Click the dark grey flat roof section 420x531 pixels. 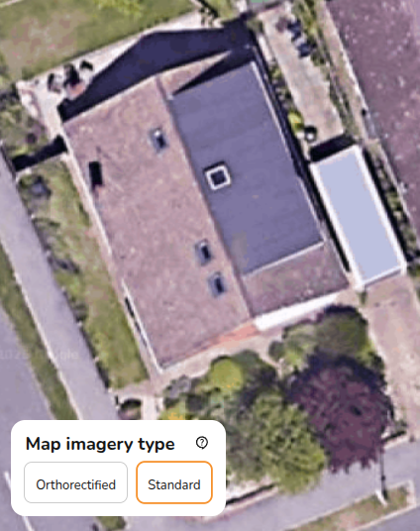(x=247, y=169)
